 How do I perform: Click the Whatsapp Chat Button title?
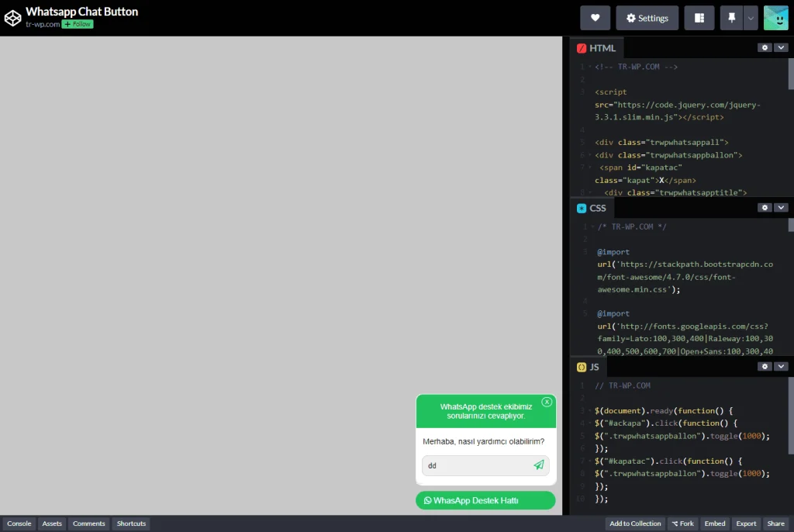82,12
